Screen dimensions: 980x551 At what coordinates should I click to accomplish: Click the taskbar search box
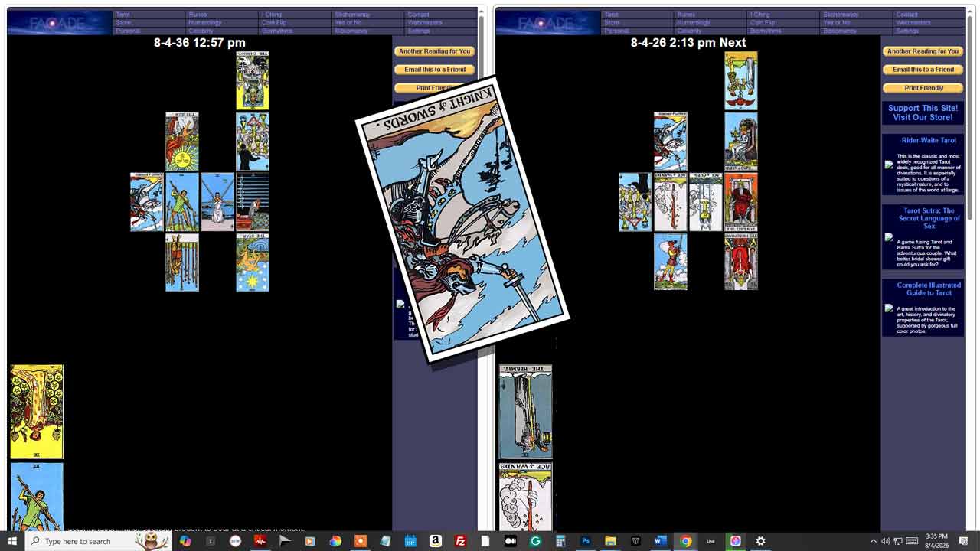click(x=100, y=541)
